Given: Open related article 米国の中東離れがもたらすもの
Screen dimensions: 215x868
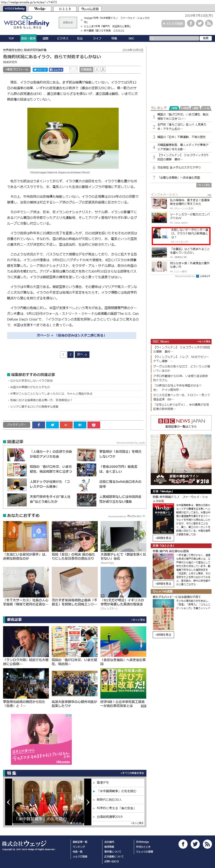Looking at the screenshot, I should point(30,387).
